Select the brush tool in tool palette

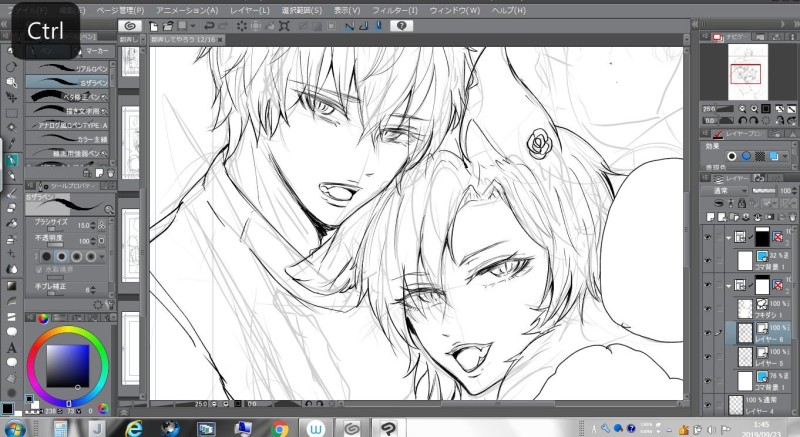pos(11,192)
